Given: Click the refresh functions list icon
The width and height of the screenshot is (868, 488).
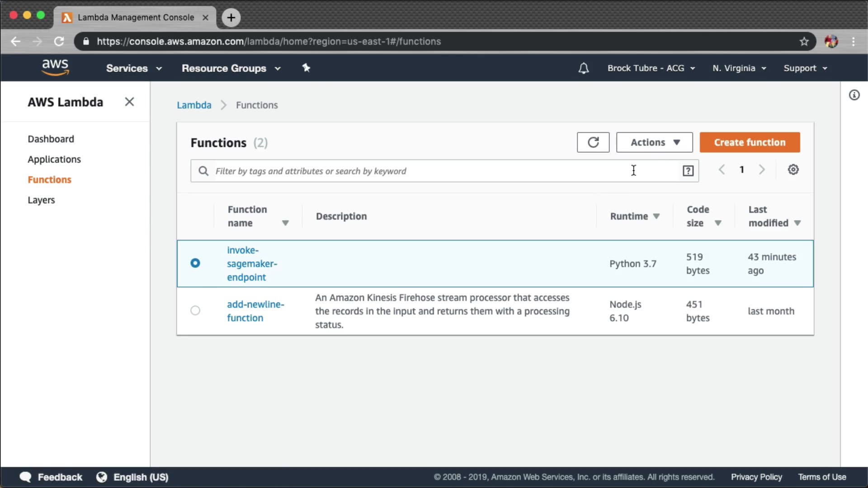Looking at the screenshot, I should (x=593, y=142).
